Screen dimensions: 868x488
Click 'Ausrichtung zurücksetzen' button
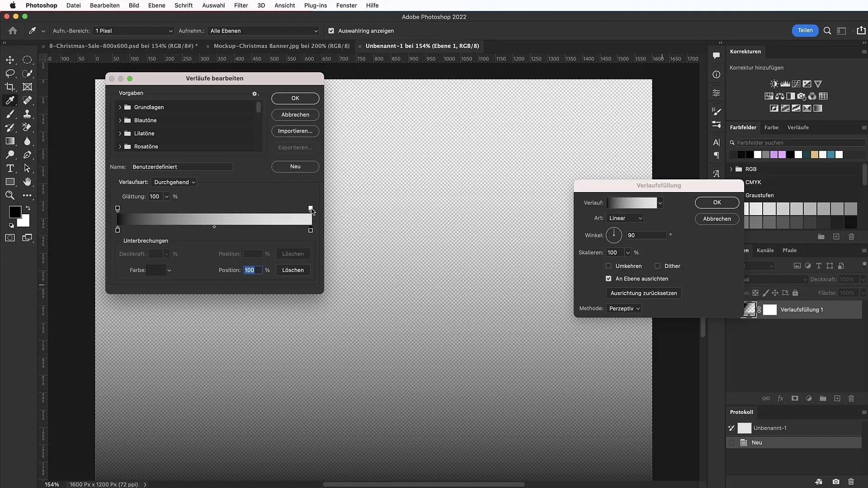pos(644,292)
